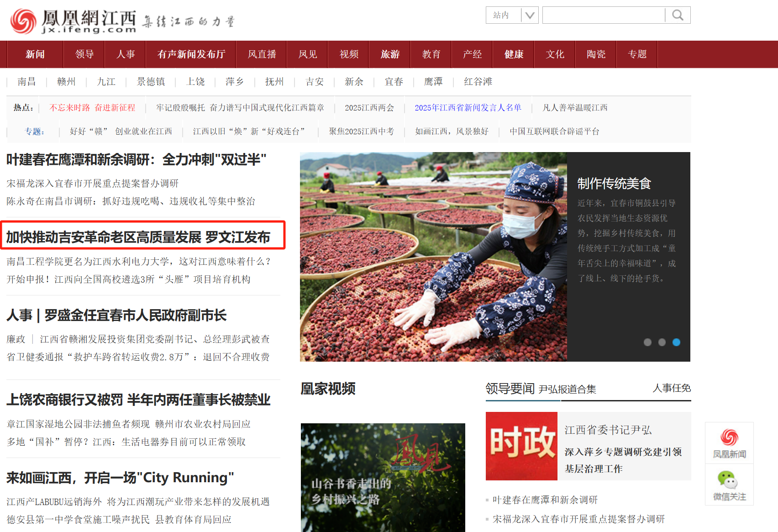Open the 红谷滩 district link
The image size is (778, 532).
(478, 82)
